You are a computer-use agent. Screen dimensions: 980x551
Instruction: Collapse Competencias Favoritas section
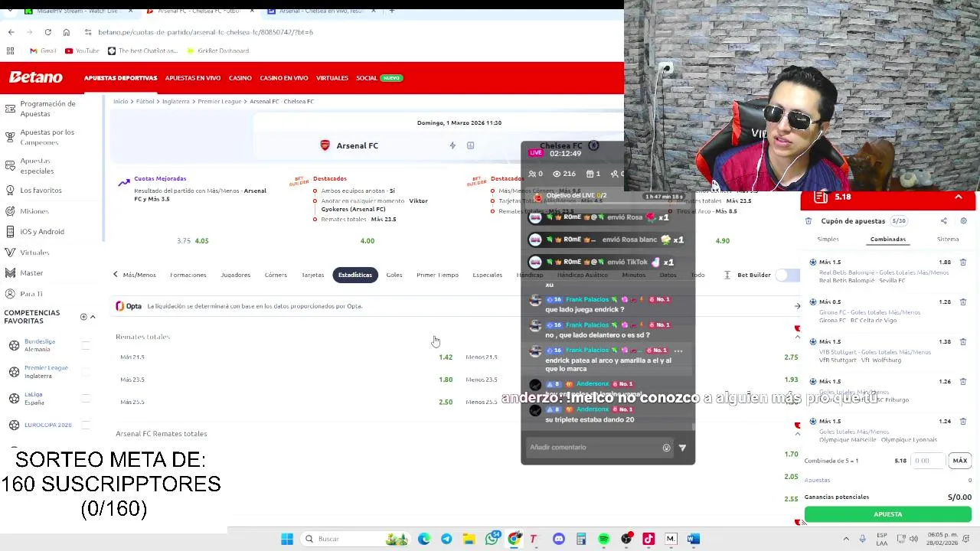tap(93, 317)
